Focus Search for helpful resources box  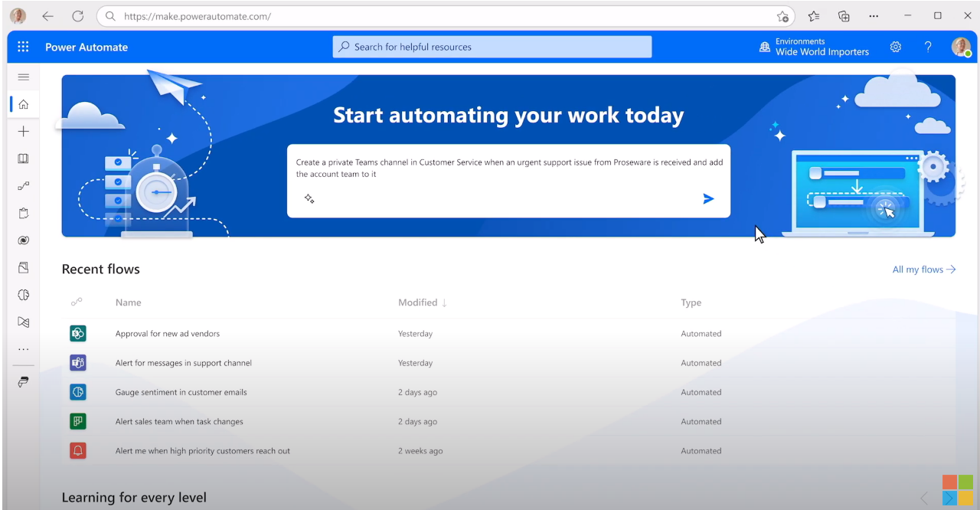492,47
